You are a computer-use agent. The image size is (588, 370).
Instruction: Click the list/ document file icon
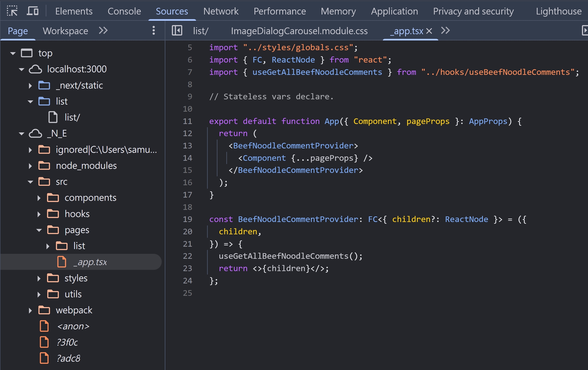[x=53, y=117]
